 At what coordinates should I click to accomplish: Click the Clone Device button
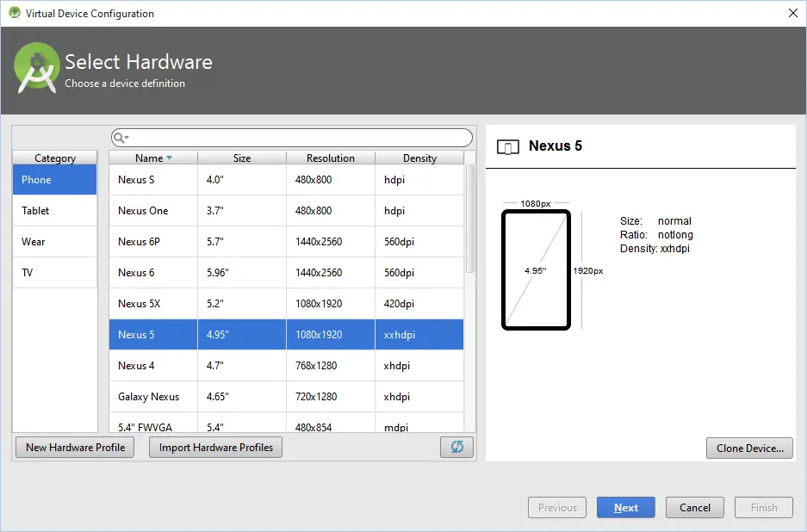pyautogui.click(x=749, y=448)
